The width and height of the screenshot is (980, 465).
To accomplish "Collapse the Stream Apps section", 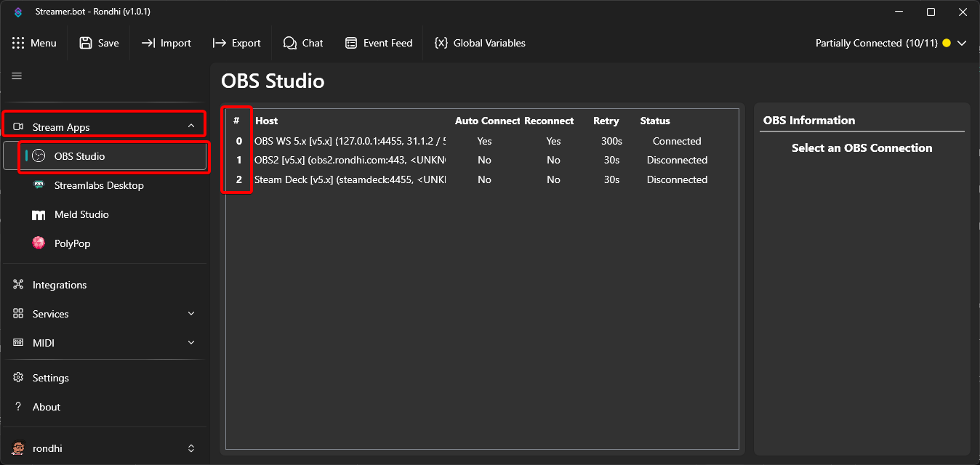I will (x=191, y=126).
